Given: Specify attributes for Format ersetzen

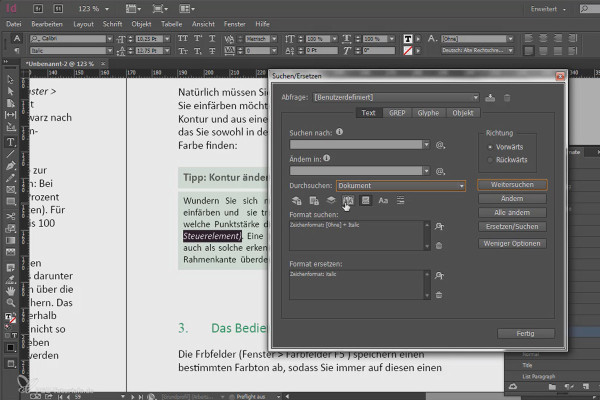Looking at the screenshot, I should pos(439,276).
